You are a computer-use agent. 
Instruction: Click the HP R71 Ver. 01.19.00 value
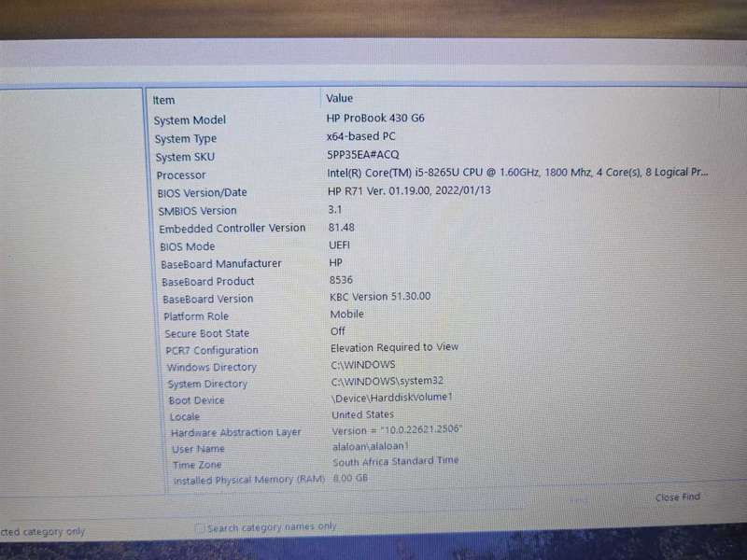coord(409,191)
